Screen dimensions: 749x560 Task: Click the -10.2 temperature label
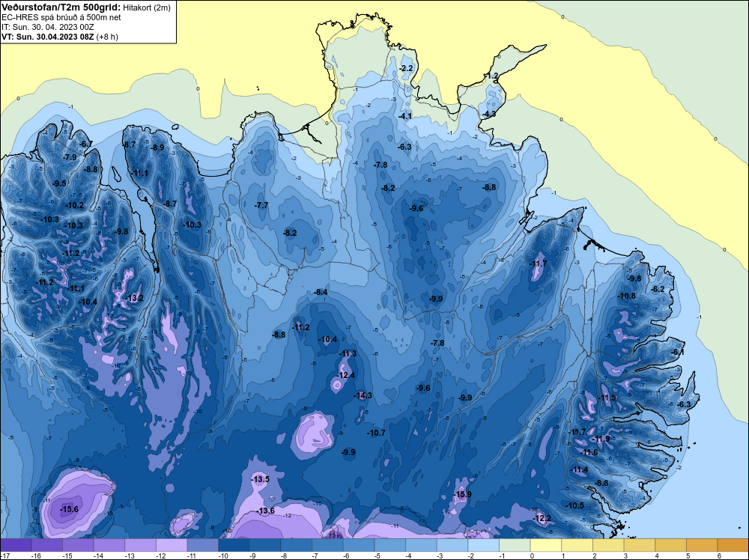(x=75, y=205)
